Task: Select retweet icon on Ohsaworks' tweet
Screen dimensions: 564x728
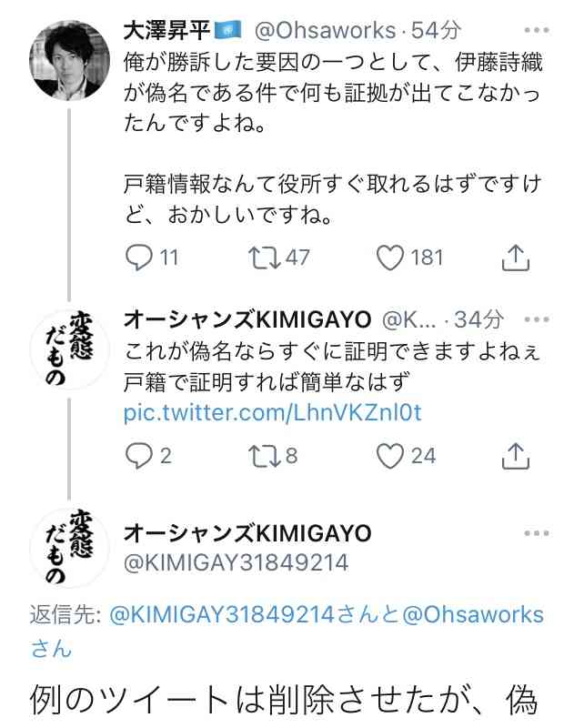Action: point(264,258)
